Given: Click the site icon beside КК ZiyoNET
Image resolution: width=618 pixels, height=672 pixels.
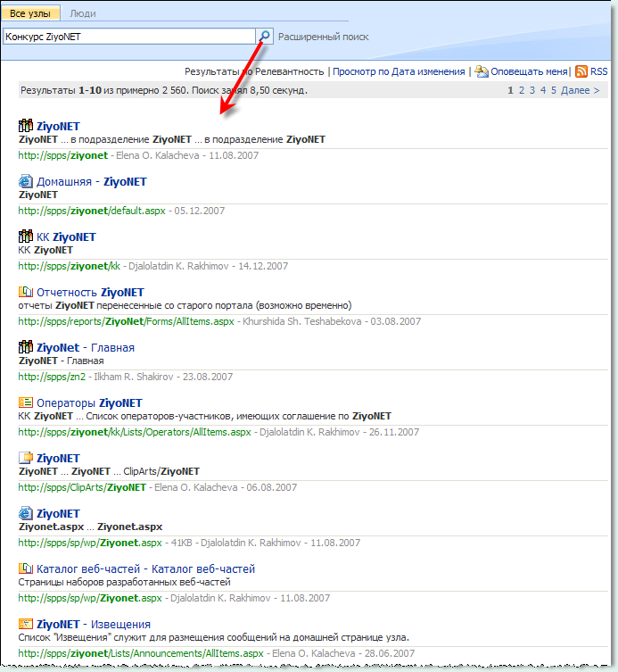Looking at the screenshot, I should (26, 236).
